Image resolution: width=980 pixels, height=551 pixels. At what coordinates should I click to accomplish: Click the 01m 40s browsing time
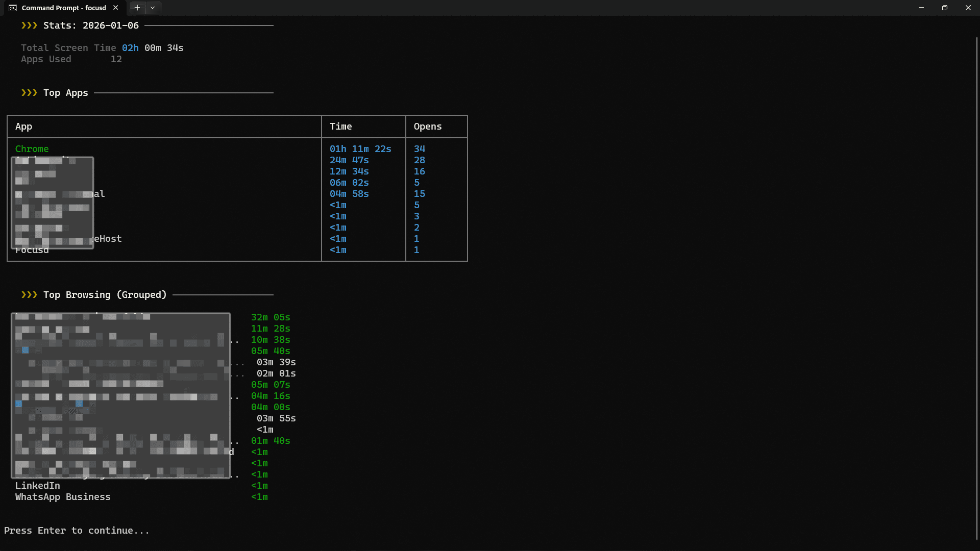tap(271, 441)
